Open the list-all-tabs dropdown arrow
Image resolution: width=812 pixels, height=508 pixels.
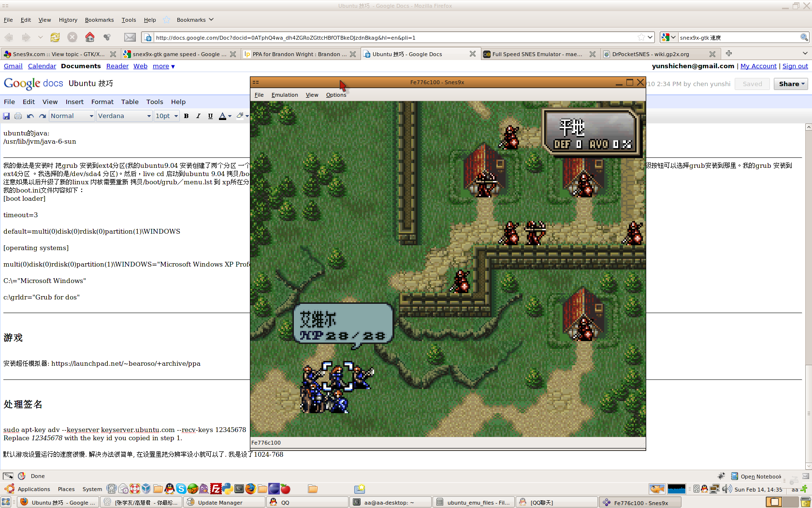point(805,54)
